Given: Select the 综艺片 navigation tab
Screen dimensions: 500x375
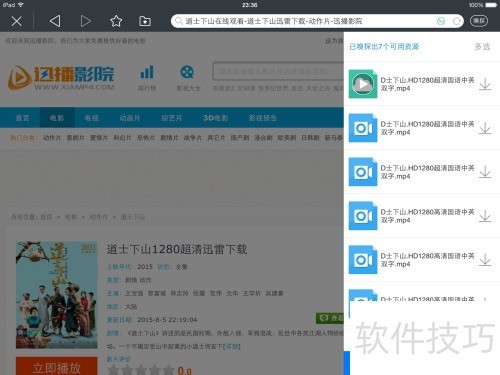Looking at the screenshot, I should click(172, 118).
